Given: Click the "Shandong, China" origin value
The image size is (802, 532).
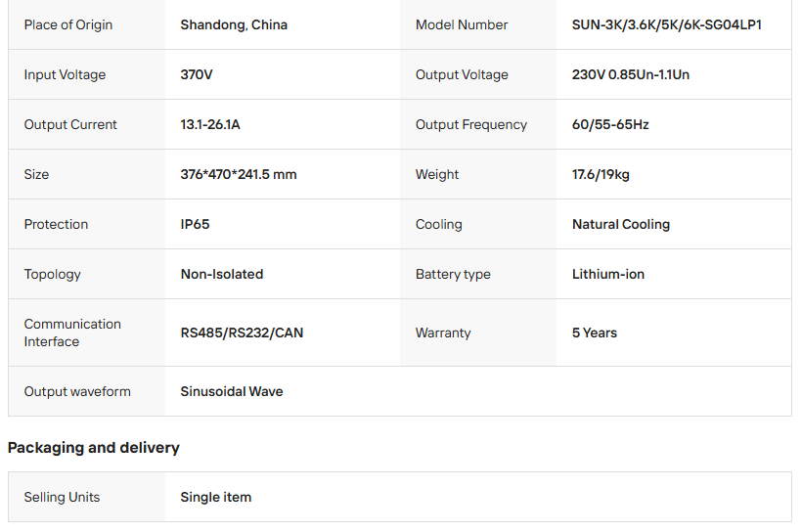Looking at the screenshot, I should (x=234, y=24).
